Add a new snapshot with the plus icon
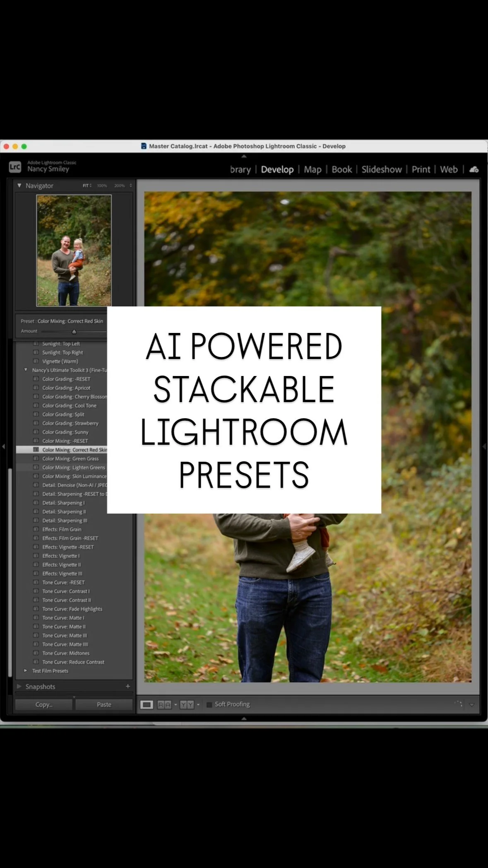The width and height of the screenshot is (488, 868). pyautogui.click(x=128, y=686)
